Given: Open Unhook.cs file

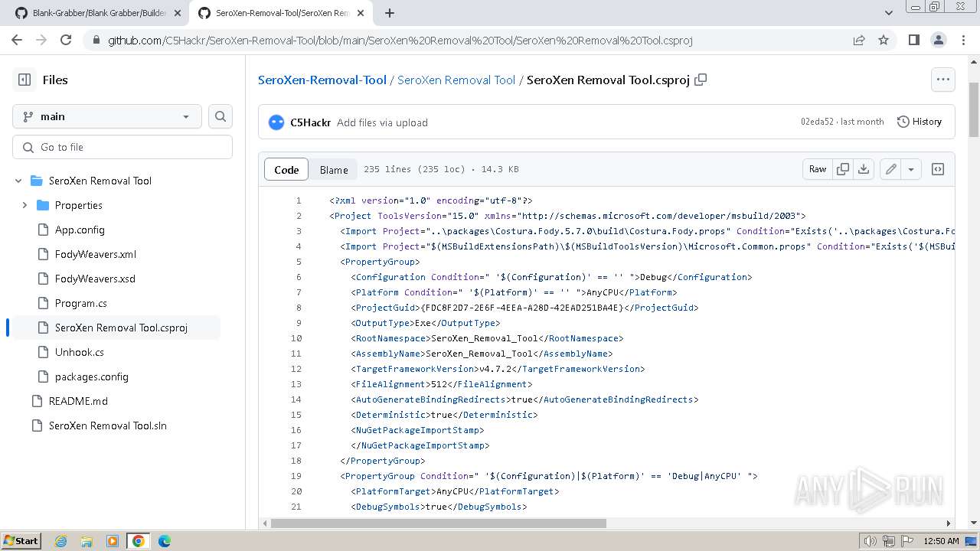Looking at the screenshot, I should coord(80,352).
